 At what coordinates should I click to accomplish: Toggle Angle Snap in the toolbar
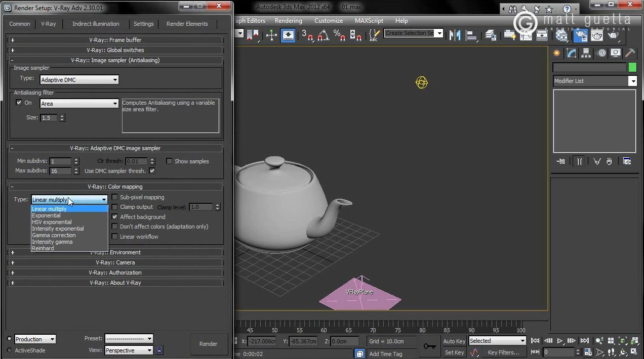pyautogui.click(x=324, y=35)
